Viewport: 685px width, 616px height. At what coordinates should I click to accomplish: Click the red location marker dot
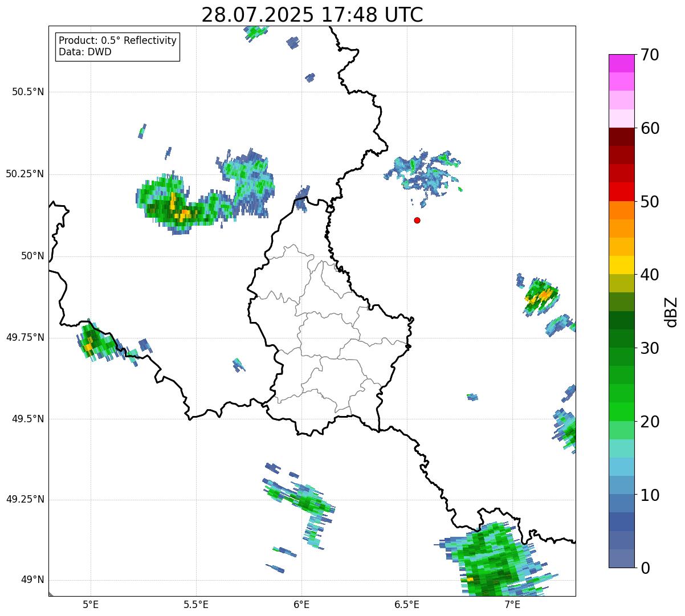point(417,220)
